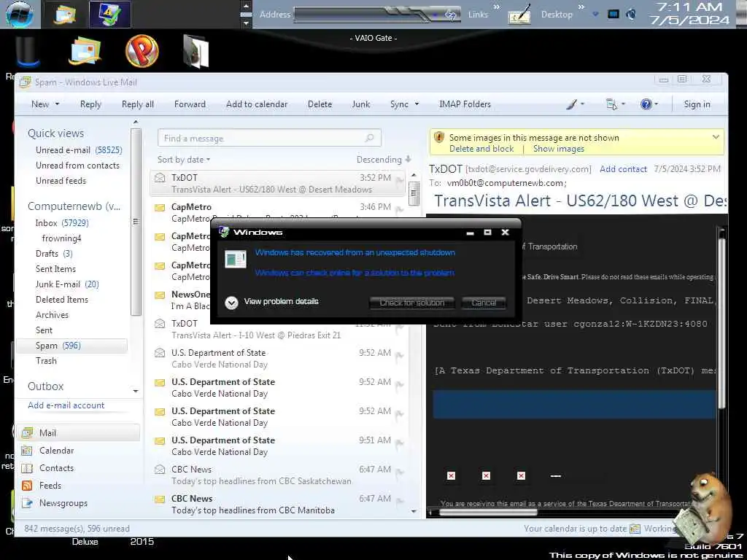Expand the Links toolbar chevron
747x560 pixels.
tap(496, 7)
